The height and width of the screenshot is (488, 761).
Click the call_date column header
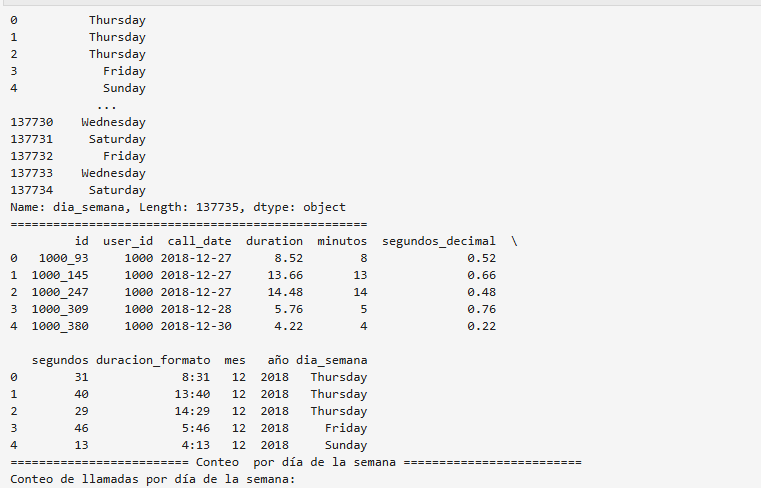(x=199, y=241)
